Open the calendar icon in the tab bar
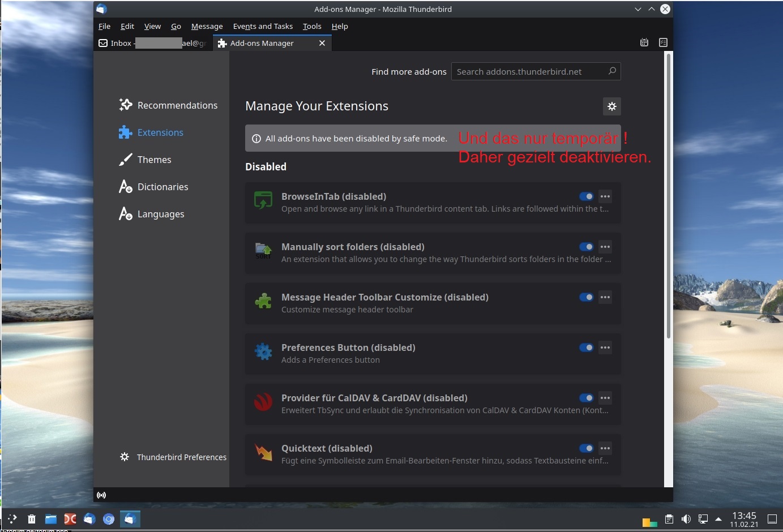Screen dimensions: 783x532 point(644,42)
